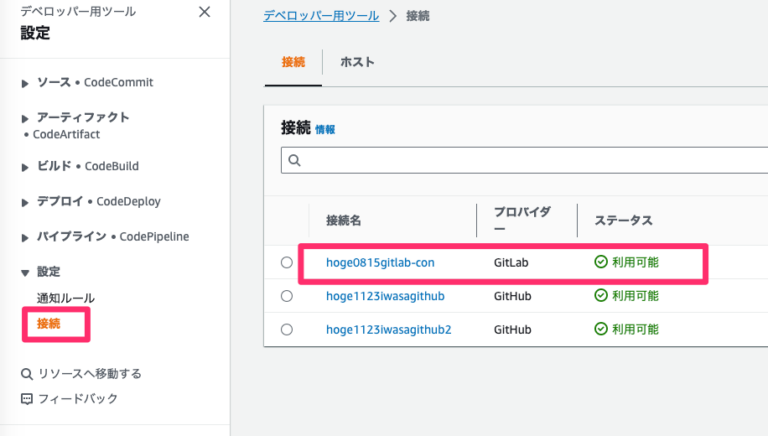Click the check icon in hoge1123iwasagithub2 row

click(601, 329)
